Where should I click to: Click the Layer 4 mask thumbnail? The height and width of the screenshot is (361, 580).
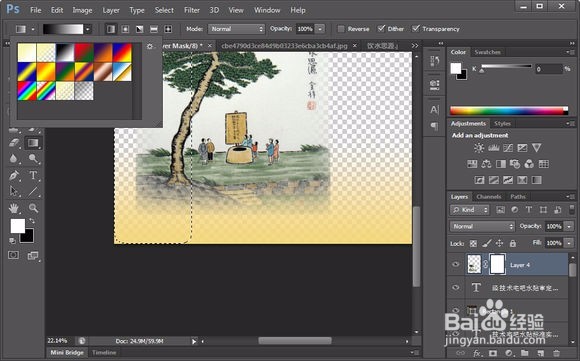[498, 264]
